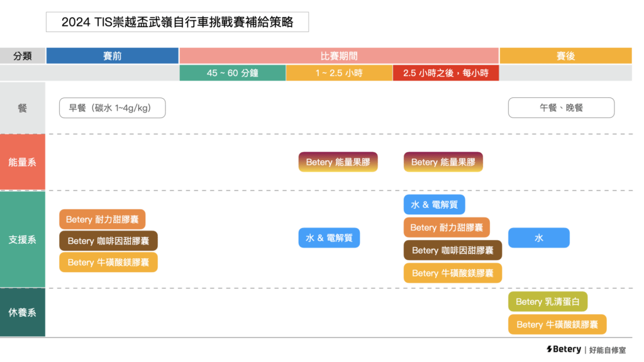This screenshot has height=362, width=644.
Task: Collapse the 2.5 小時之後，每小時 segment header
Action: [x=447, y=72]
